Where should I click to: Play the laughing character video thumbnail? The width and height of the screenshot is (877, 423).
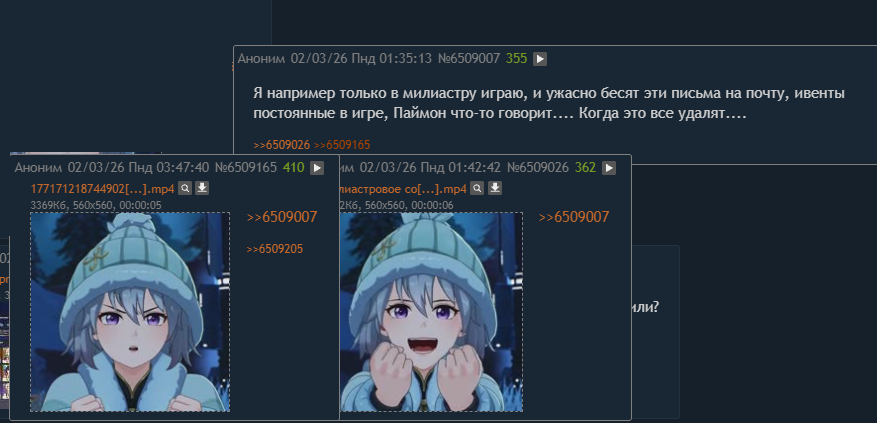(431, 312)
